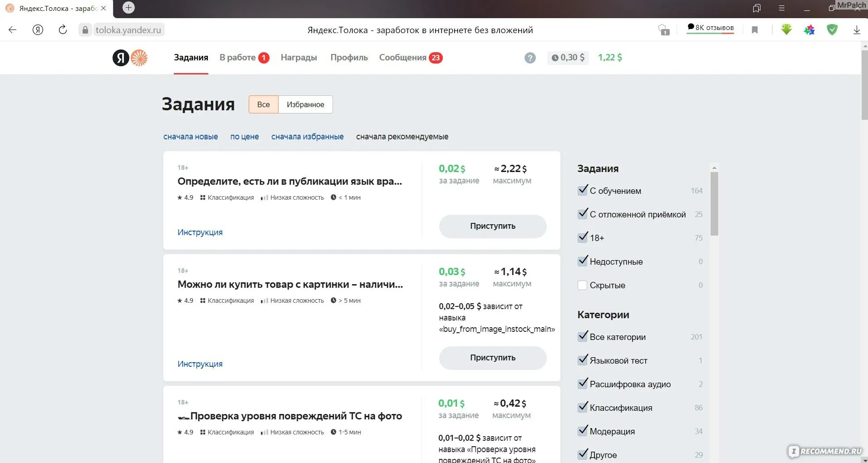Image resolution: width=868 pixels, height=463 pixels.
Task: Click the toloka.yandex.ru address field
Action: pos(128,30)
